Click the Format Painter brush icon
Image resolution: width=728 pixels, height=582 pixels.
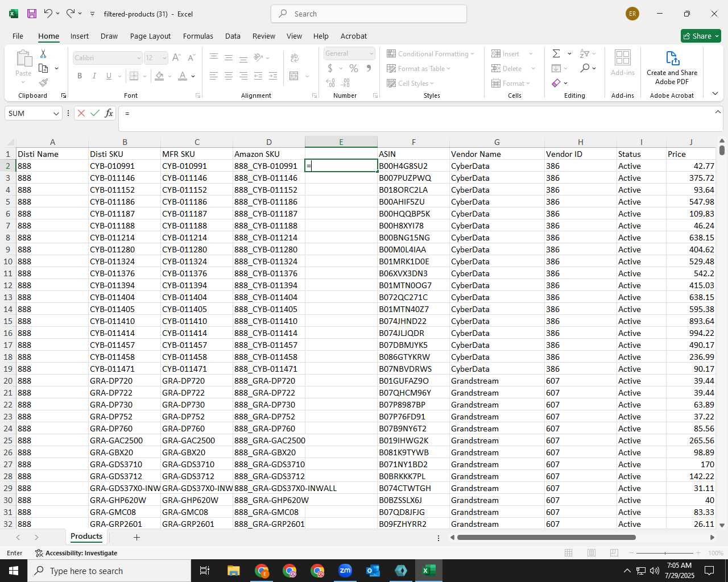tap(43, 82)
